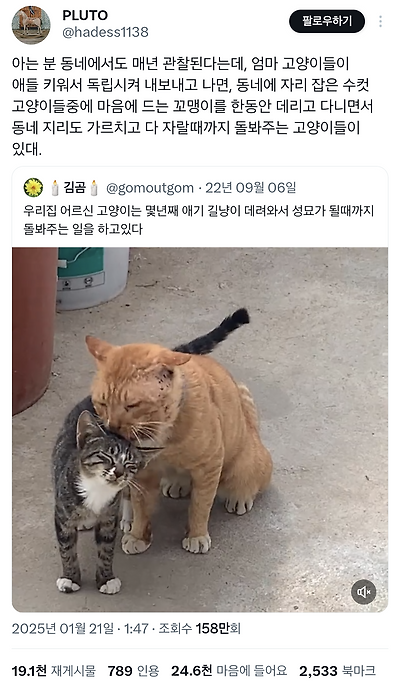The image size is (400, 686).
Task: Open the @hadess1138 handle link
Action: pyautogui.click(x=105, y=32)
